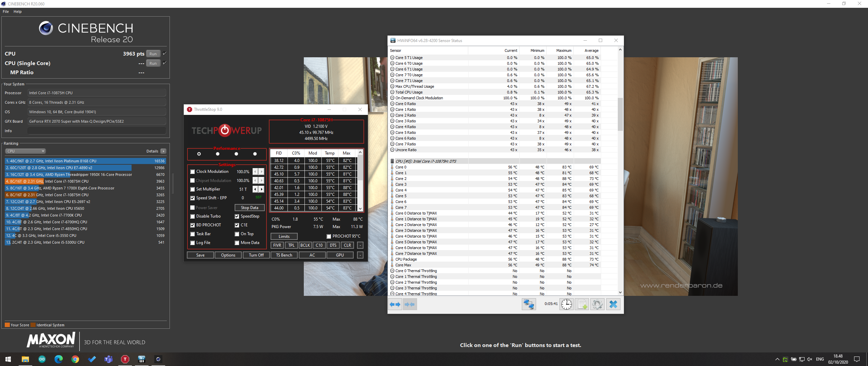Select Intel Xeon Platinum 8168 ranking row

point(85,161)
